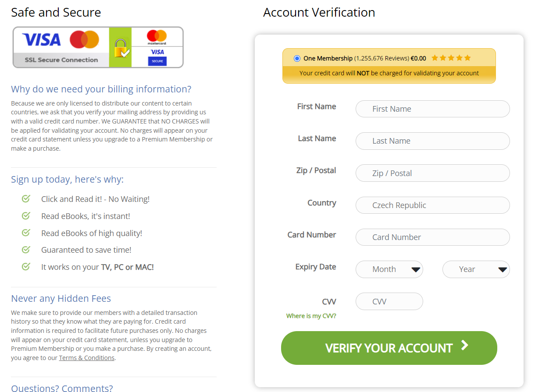The image size is (542, 392).
Task: Click the green checkmark beside 'Read eBooks, it's instant!'
Action: coord(25,215)
